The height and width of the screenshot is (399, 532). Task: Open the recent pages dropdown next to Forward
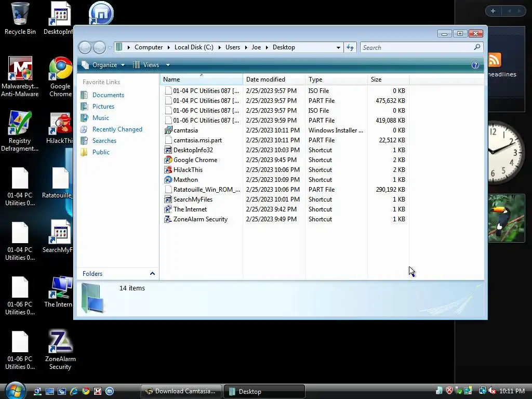click(x=110, y=48)
